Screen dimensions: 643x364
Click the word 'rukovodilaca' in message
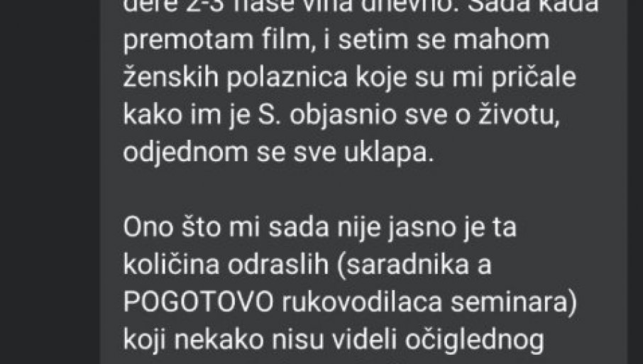tap(362, 302)
